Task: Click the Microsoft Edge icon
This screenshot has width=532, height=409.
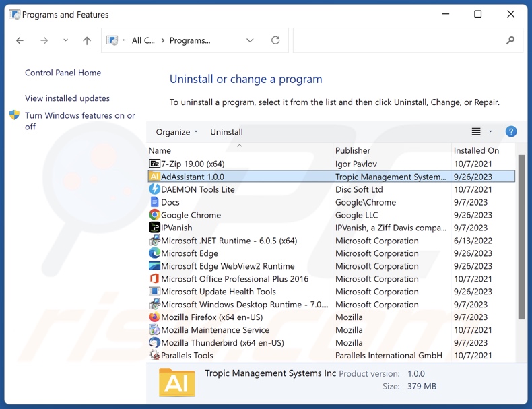Action: tap(154, 253)
